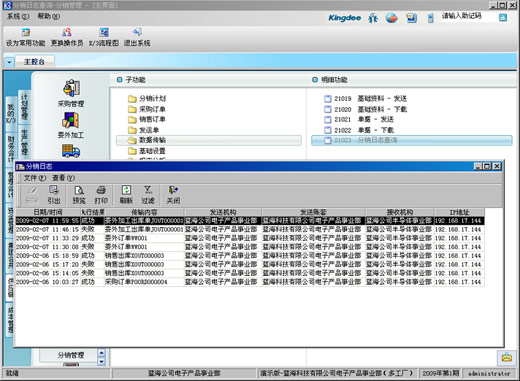Open the 采购管理 module icon
This screenshot has height=381, width=520.
tap(71, 93)
